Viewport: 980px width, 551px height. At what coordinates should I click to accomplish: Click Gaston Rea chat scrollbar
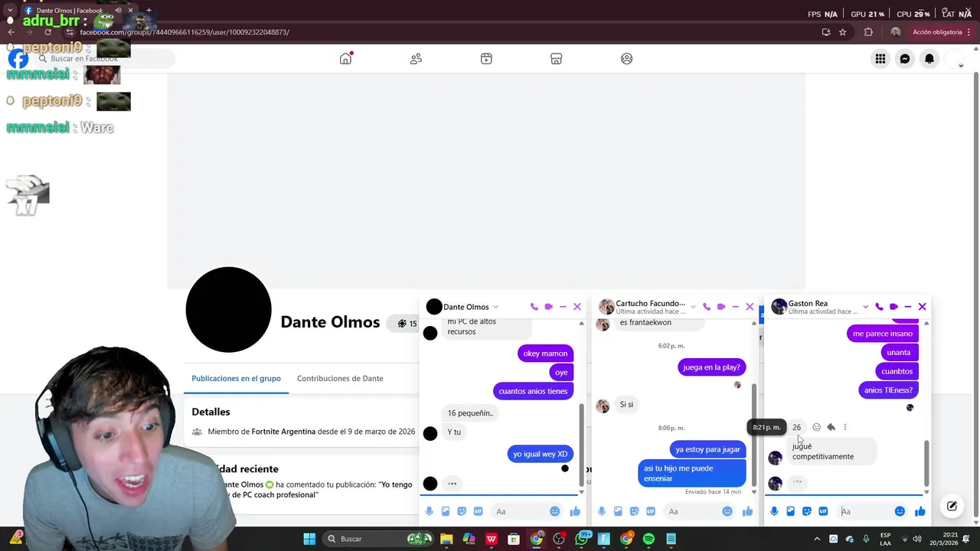926,463
